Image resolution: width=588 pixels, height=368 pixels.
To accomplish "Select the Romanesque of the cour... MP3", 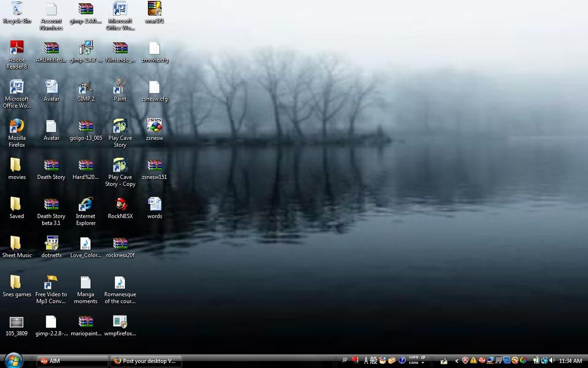I will [120, 290].
